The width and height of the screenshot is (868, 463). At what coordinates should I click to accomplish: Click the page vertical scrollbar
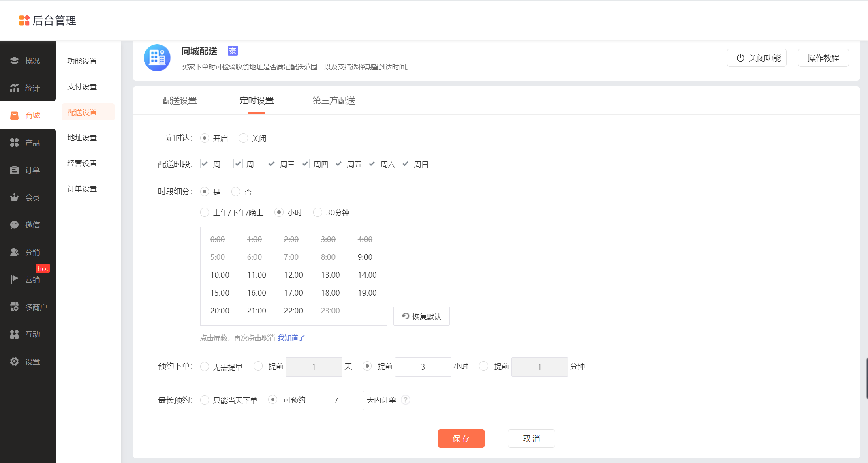coord(867,378)
